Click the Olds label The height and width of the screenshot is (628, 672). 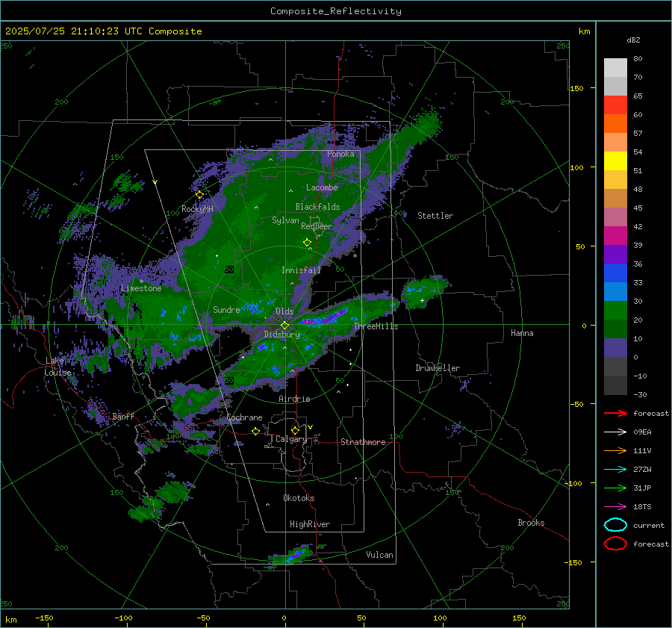tap(284, 311)
